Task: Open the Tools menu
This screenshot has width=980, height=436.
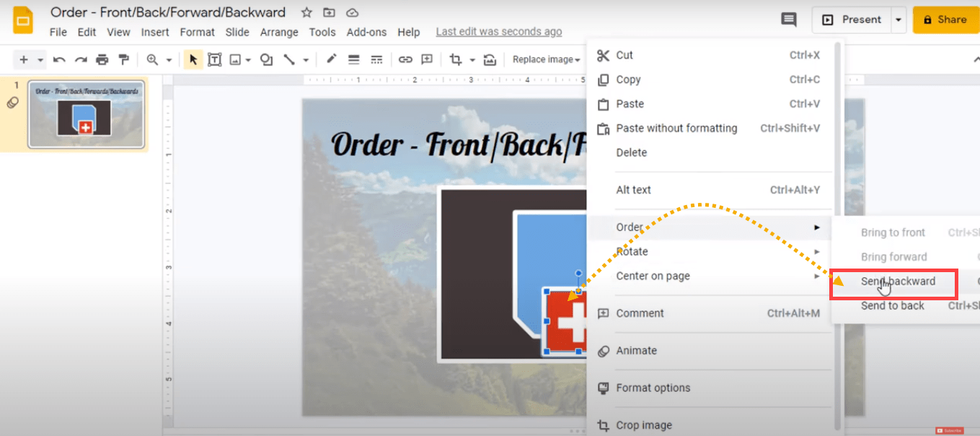Action: click(x=322, y=32)
